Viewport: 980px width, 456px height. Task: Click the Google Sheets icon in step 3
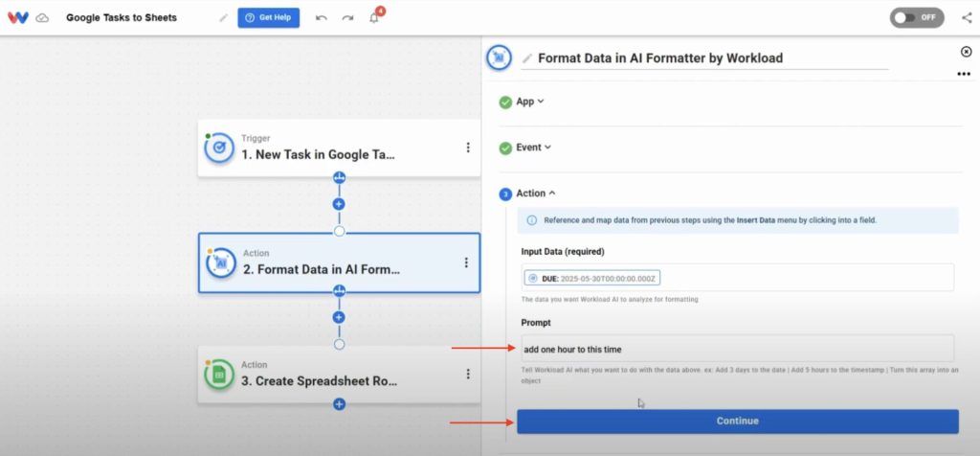[219, 374]
